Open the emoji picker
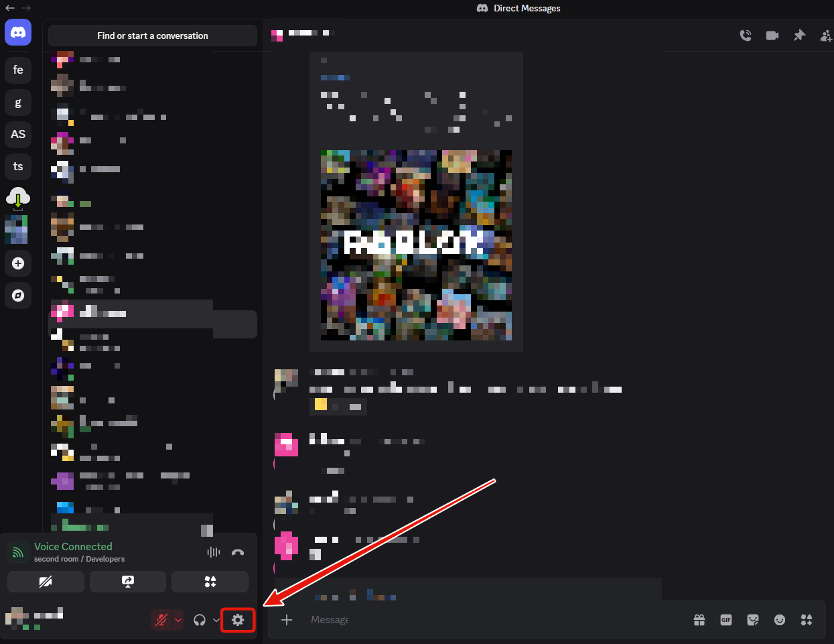This screenshot has width=834, height=644. tap(780, 620)
